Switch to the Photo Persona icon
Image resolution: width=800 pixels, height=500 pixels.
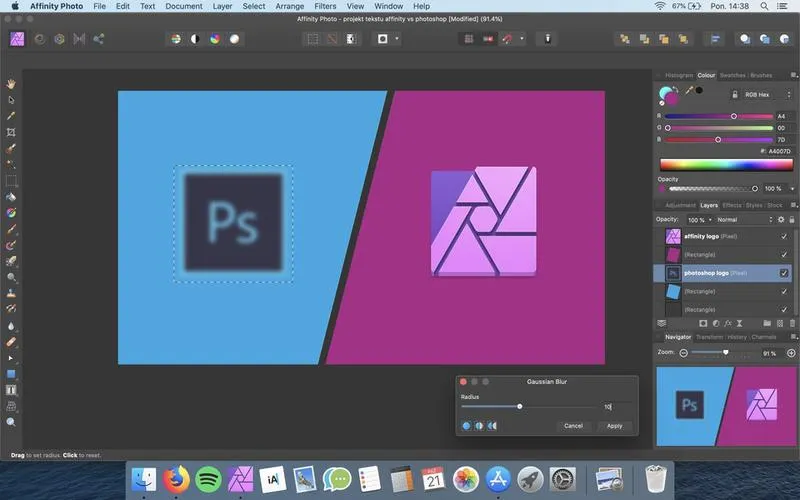click(x=17, y=39)
